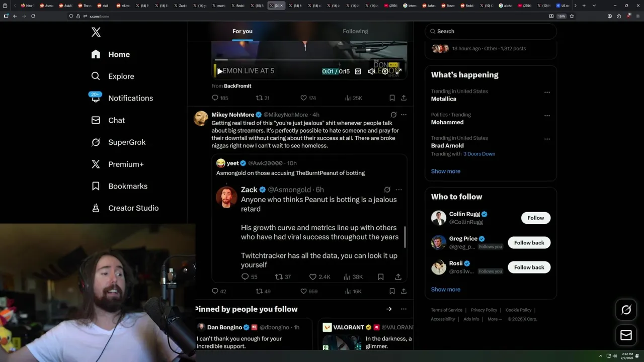Toggle video captions icon
Image resolution: width=644 pixels, height=362 pixels.
(358, 71)
